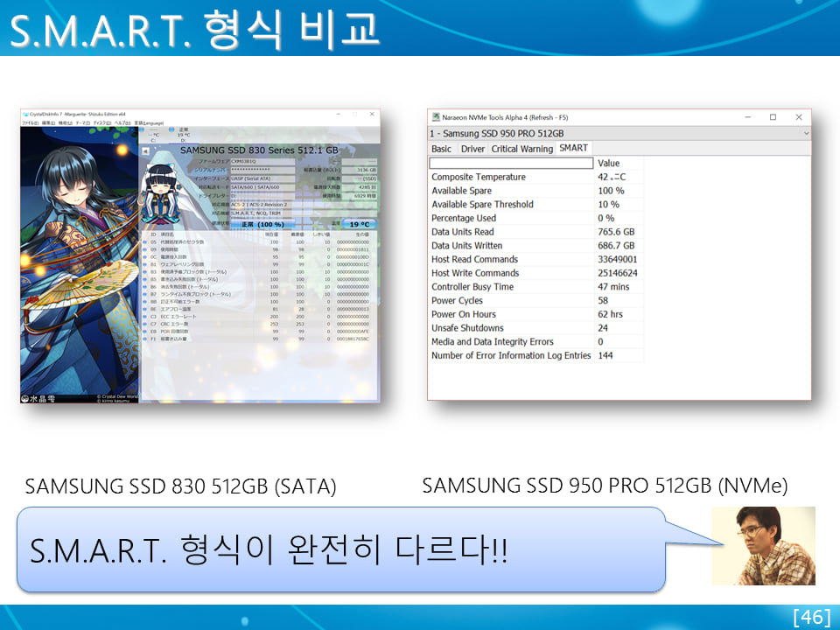Viewport: 840px width, 630px height.
Task: Click the status dot for attribute C7
Action: pos(144,324)
